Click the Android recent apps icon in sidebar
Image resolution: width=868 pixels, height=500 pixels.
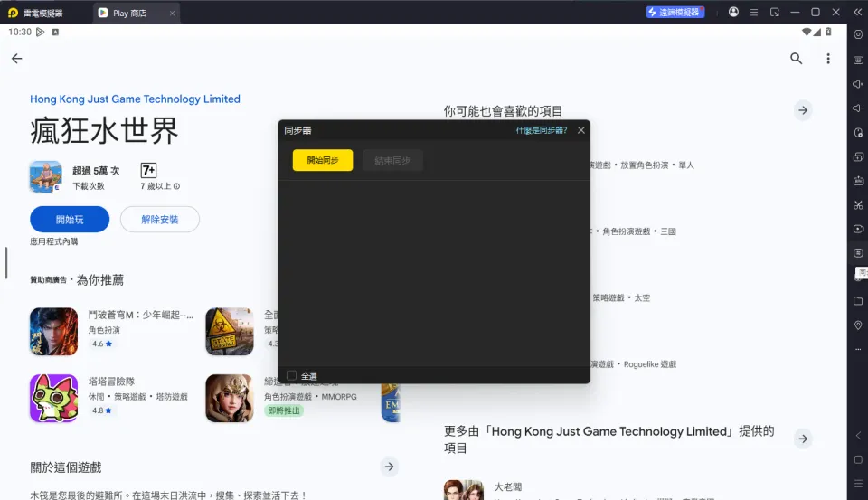coord(858,484)
